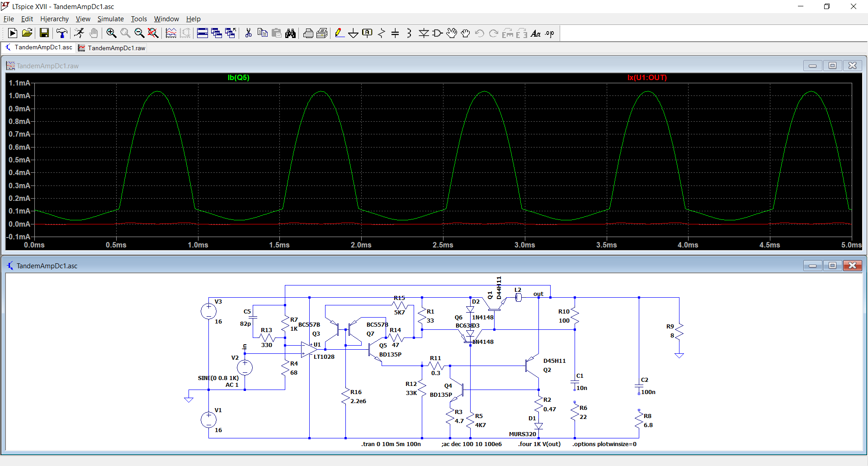Screen dimensions: 868x466
Task: Click the Open file folder icon
Action: [x=27, y=33]
